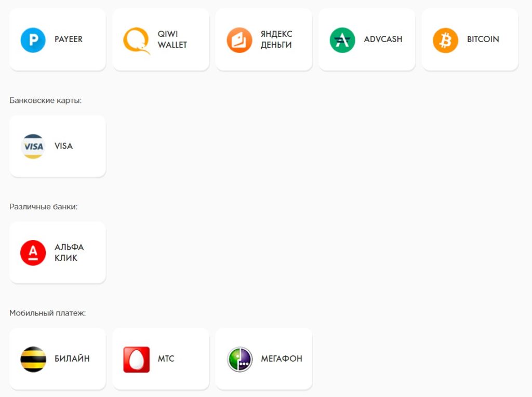This screenshot has width=532, height=397.
Task: Click the Visa card logo icon
Action: pyautogui.click(x=33, y=147)
